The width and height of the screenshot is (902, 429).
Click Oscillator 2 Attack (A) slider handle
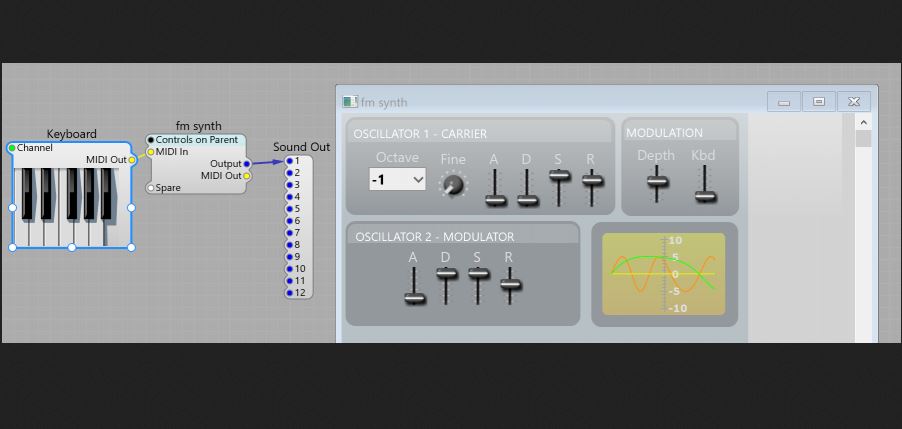(414, 298)
